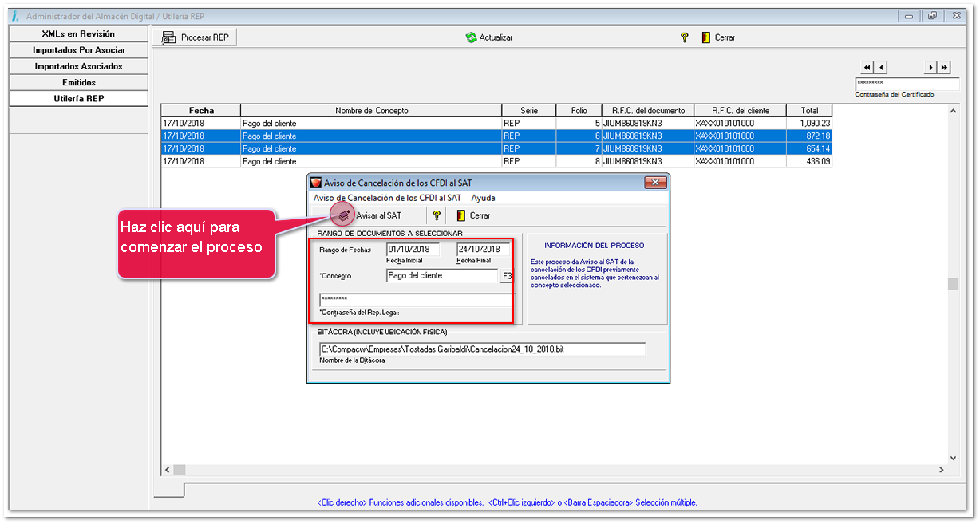The image size is (980, 524).
Task: Click the green Actualizar refresh icon
Action: (471, 37)
